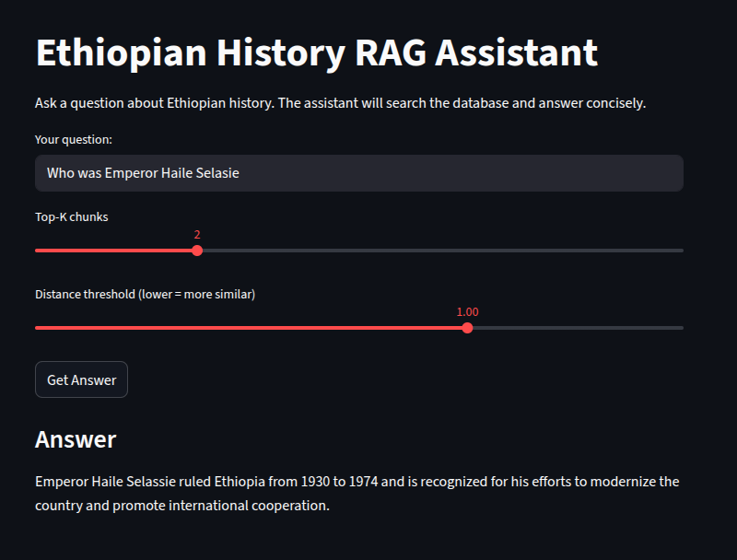Click the unfilled gray part of Top-K slider track

(442, 251)
